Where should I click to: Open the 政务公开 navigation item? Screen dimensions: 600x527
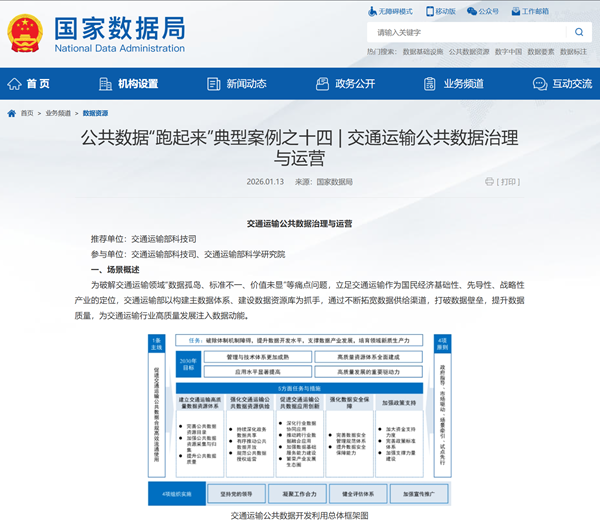point(346,84)
